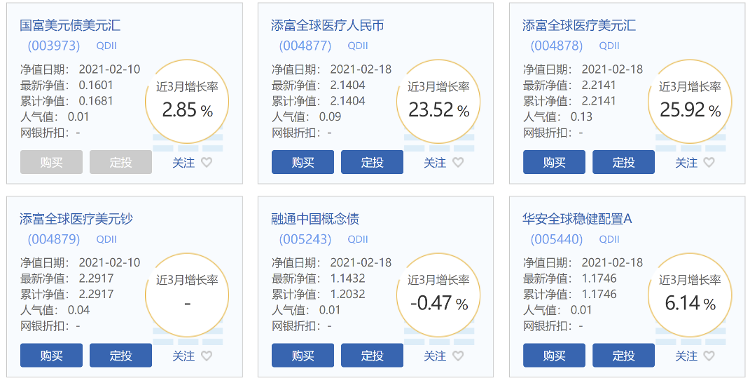
Task: Toggle heart icon on 添富全球医疗美元汇 card
Action: 709,163
